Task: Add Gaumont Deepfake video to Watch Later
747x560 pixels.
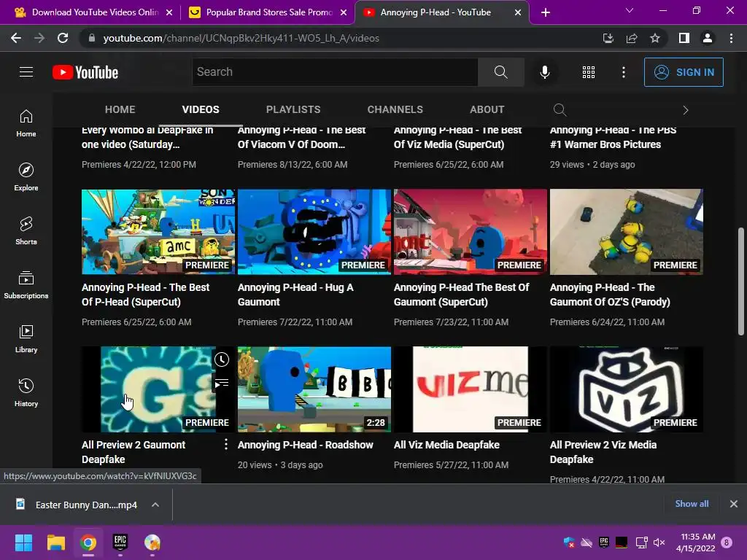Action: pyautogui.click(x=222, y=359)
